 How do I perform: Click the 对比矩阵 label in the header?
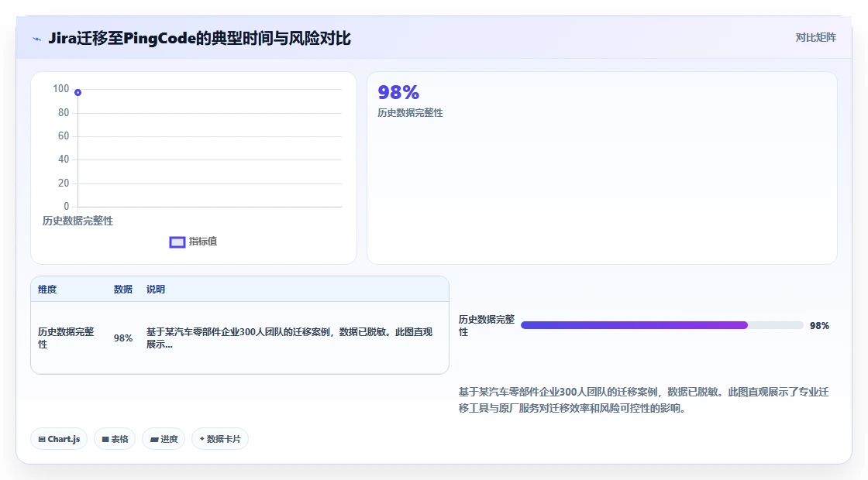tap(815, 38)
